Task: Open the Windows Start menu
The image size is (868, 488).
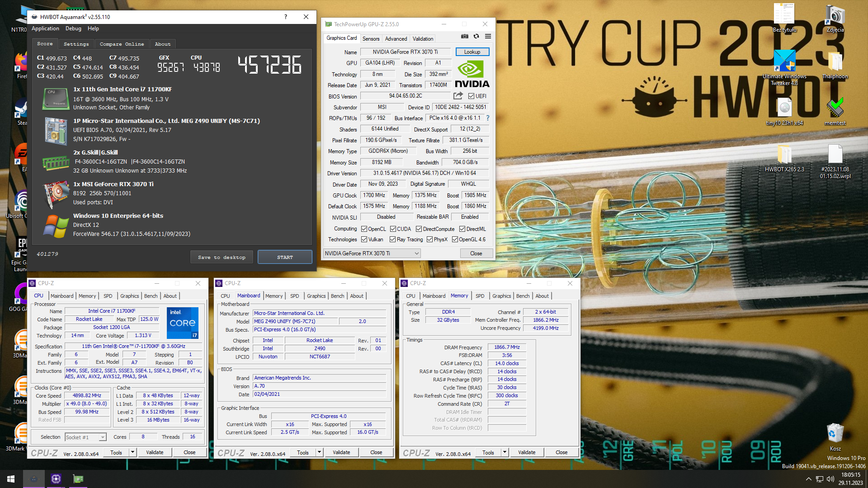Action: (11, 479)
